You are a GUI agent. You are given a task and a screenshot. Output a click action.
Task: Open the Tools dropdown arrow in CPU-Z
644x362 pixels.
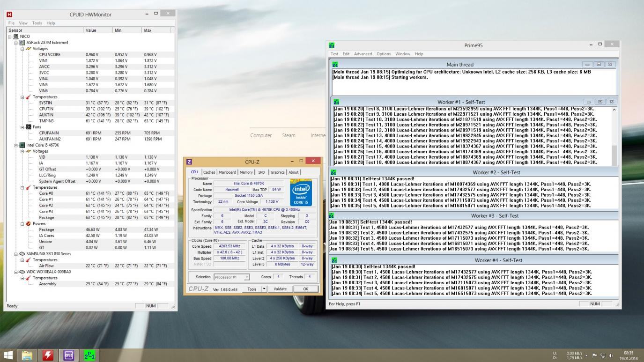coord(264,289)
